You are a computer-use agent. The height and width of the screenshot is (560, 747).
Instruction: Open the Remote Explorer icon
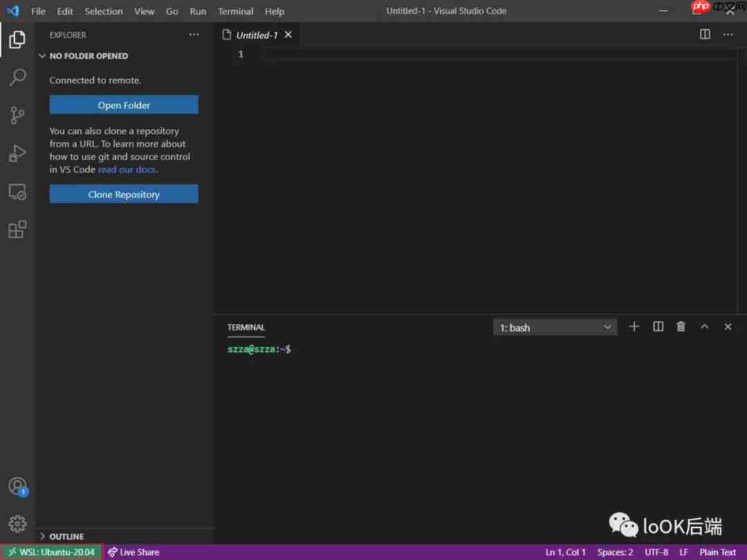(x=17, y=192)
